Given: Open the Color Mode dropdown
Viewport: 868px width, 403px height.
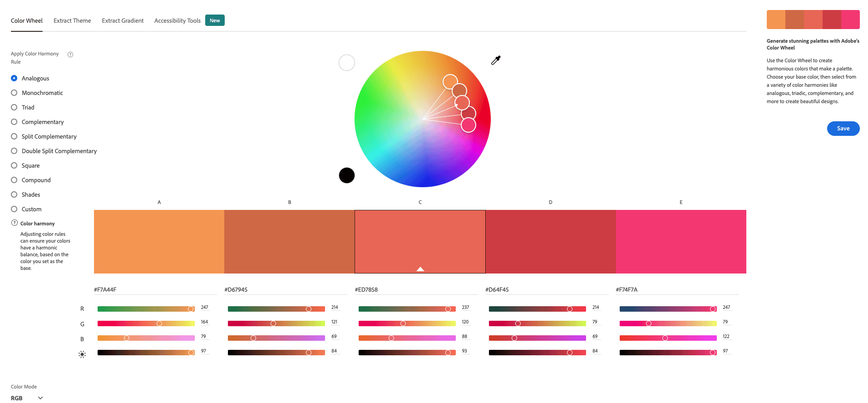Looking at the screenshot, I should pos(25,398).
